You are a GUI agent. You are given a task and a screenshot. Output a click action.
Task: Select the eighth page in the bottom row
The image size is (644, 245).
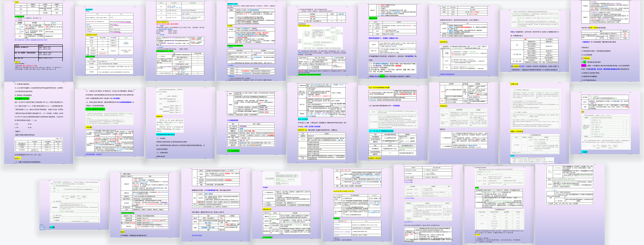(x=570, y=205)
